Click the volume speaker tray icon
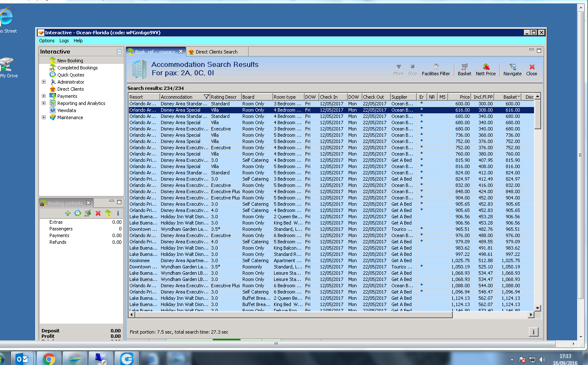The width and height of the screenshot is (588, 365). (x=543, y=360)
